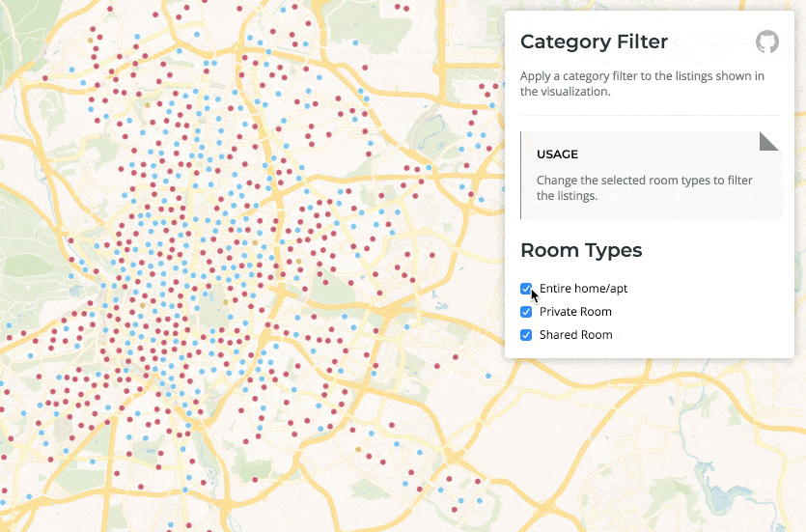
Task: Click the 'Shared Room' label
Action: [575, 335]
